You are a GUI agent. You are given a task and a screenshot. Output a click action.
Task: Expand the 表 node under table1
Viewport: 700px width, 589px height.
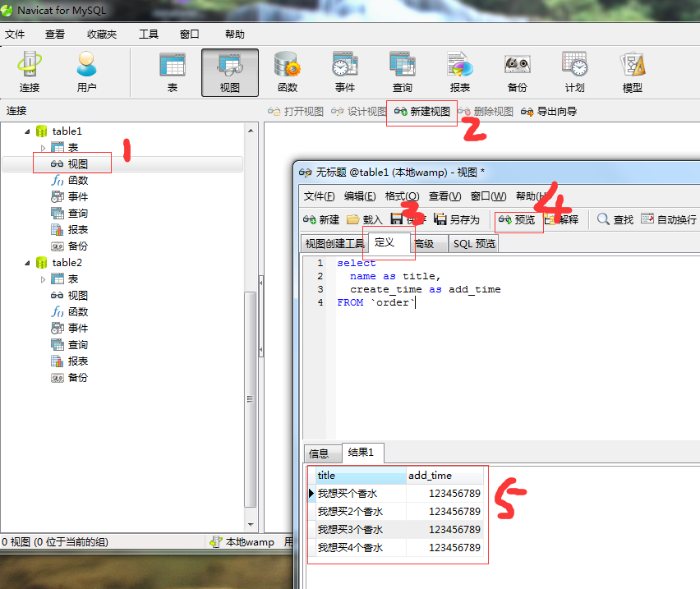tap(44, 148)
